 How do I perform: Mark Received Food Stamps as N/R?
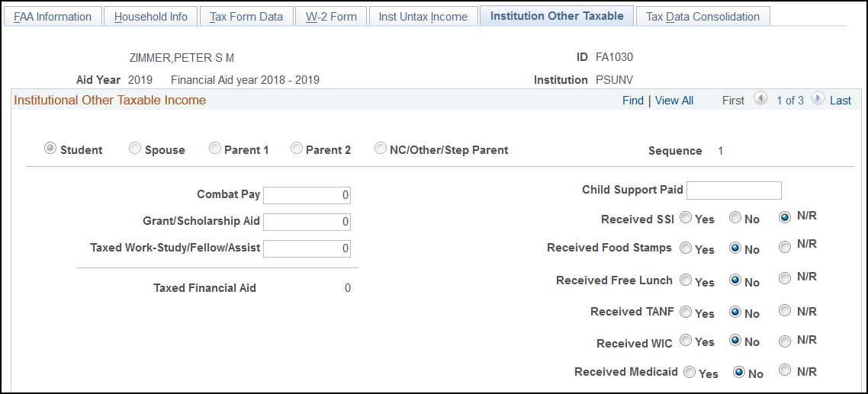pyautogui.click(x=785, y=247)
